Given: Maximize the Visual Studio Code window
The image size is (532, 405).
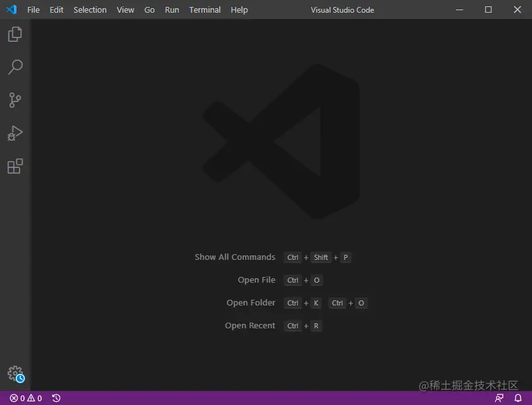Looking at the screenshot, I should pos(488,10).
